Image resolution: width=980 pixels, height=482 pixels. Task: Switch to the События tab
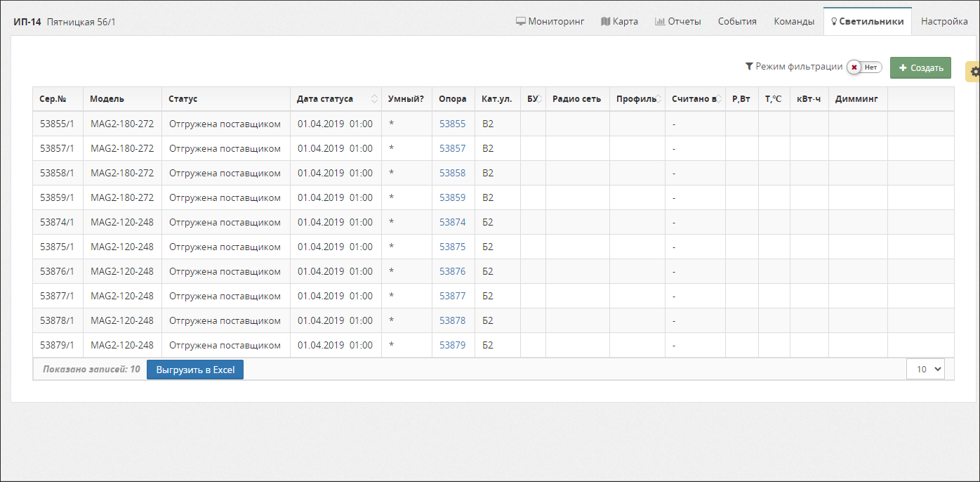[x=737, y=21]
